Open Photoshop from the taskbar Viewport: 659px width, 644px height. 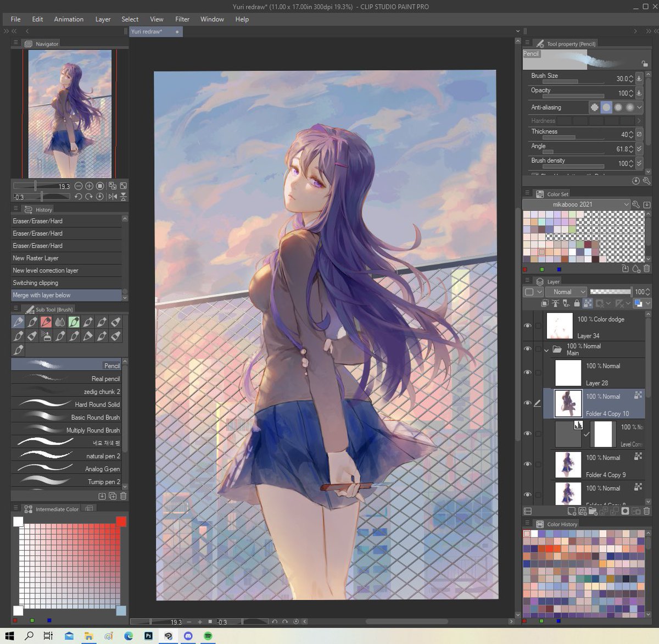tap(148, 636)
